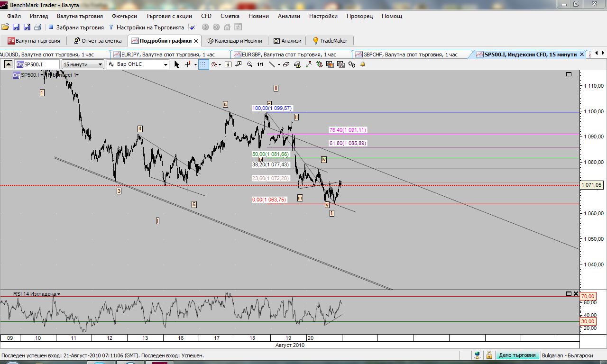607x364 pixels.
Task: Switch to the Календар и Новини tab
Action: tap(234, 41)
